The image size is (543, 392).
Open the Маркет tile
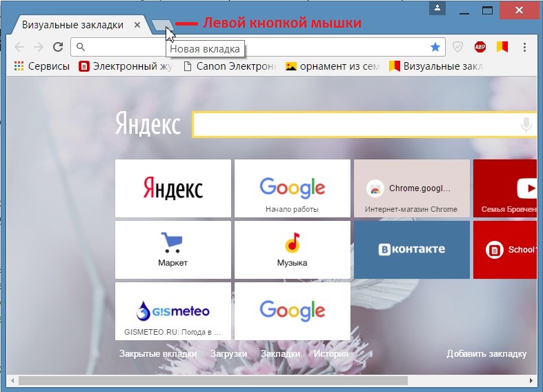pos(172,250)
